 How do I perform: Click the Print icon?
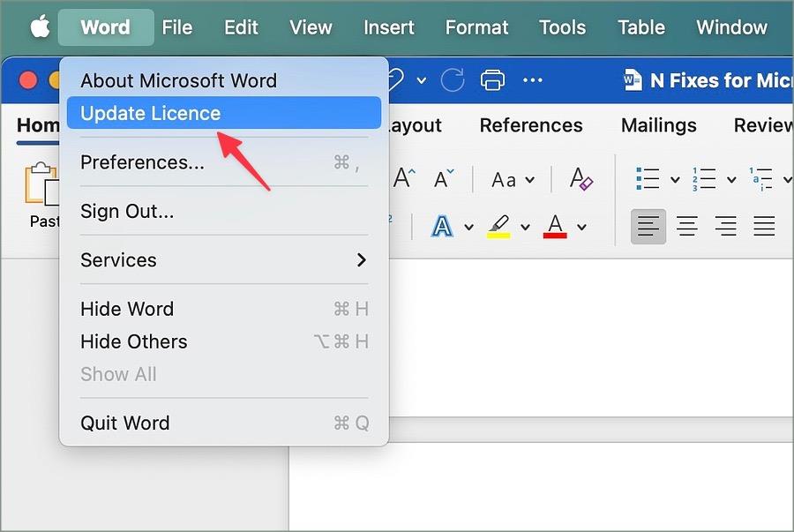pyautogui.click(x=492, y=80)
